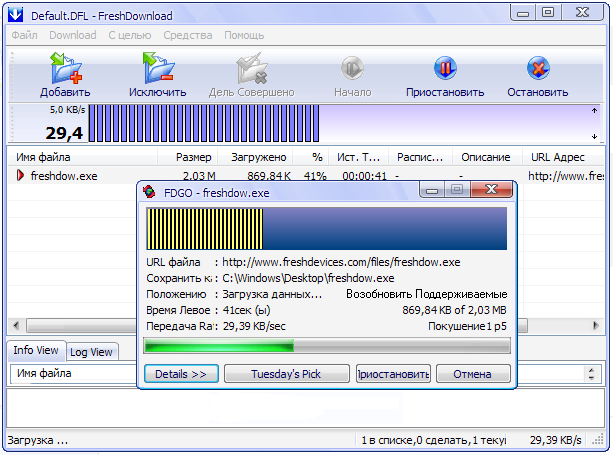Sort list by Имя файла column header
This screenshot has height=455, width=613.
point(82,157)
